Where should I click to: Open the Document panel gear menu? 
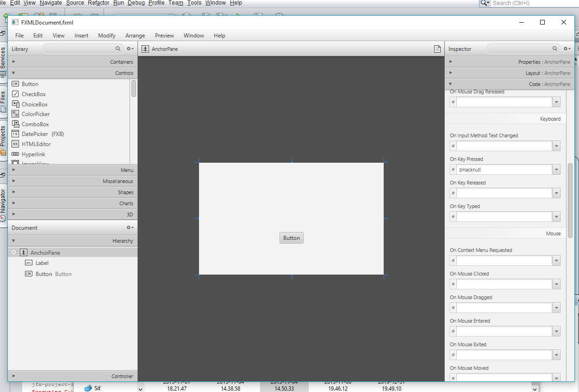click(x=130, y=227)
